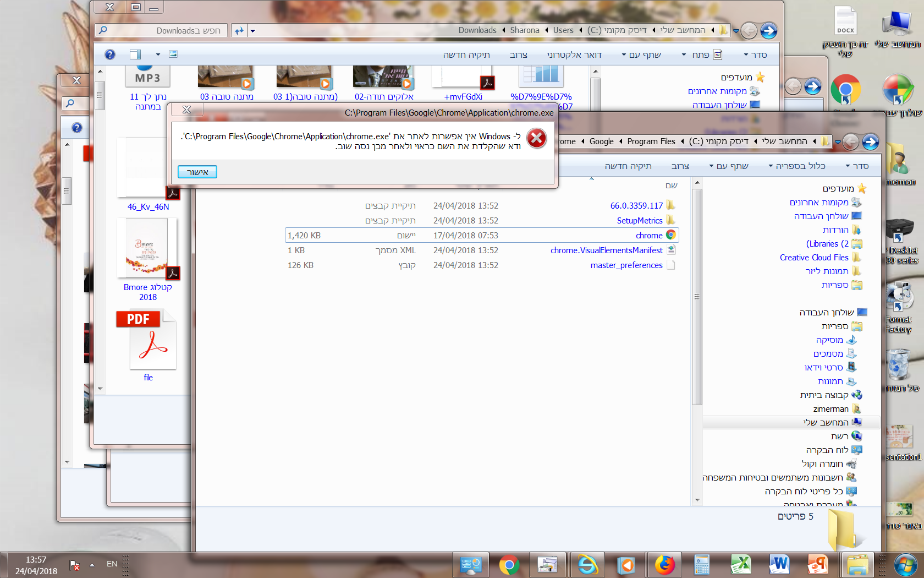Select מוסיקה library in navigation tree

click(836, 340)
